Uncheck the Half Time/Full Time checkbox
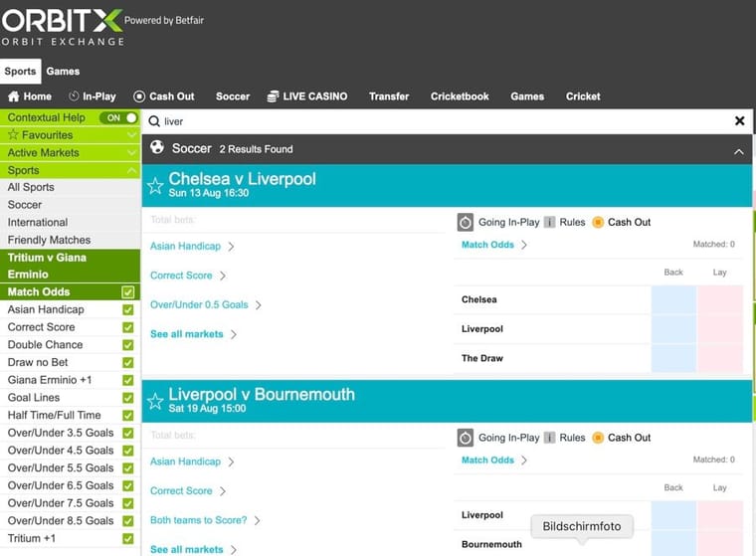 tap(127, 416)
